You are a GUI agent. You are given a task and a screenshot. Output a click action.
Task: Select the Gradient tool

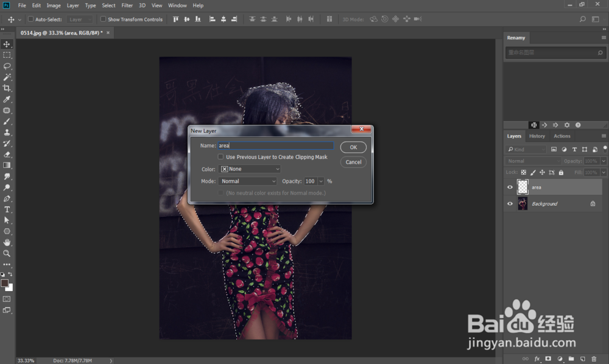(7, 166)
